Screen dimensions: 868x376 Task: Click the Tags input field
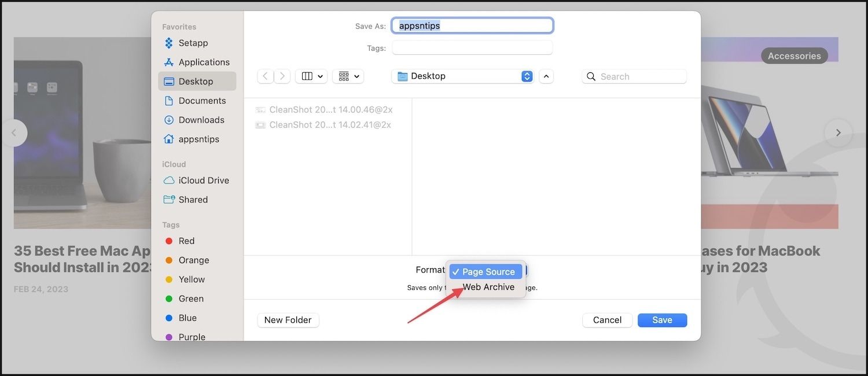(472, 48)
